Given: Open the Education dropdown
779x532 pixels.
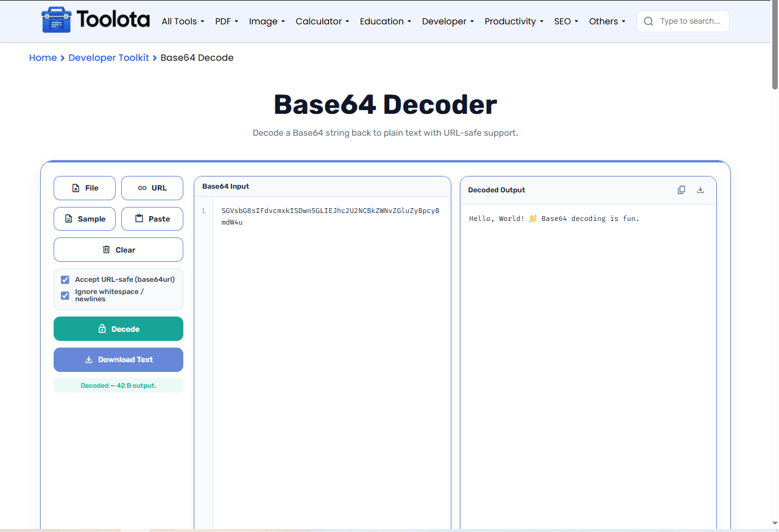Looking at the screenshot, I should pos(386,21).
